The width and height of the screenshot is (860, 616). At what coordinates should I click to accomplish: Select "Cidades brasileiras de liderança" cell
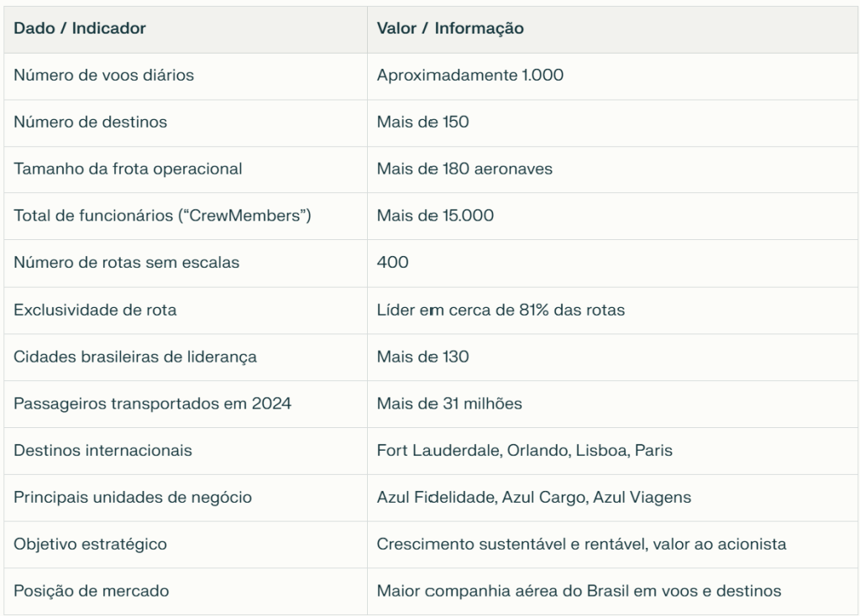135,357
